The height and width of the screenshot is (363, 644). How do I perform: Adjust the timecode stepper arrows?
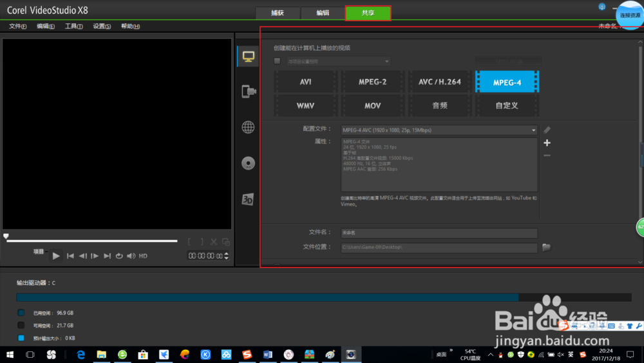(x=226, y=256)
